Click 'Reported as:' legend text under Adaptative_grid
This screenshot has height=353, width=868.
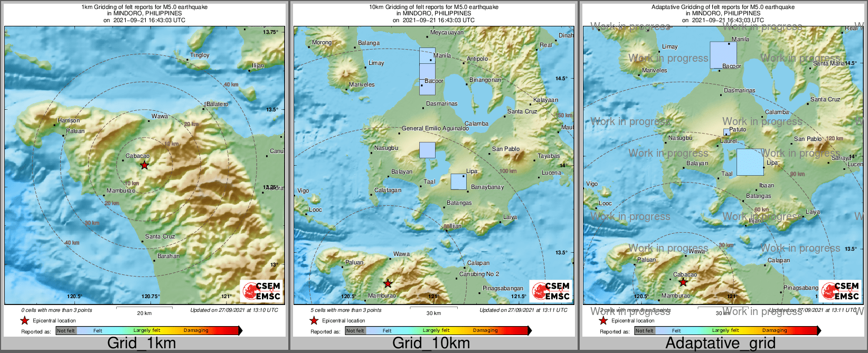[x=615, y=332]
